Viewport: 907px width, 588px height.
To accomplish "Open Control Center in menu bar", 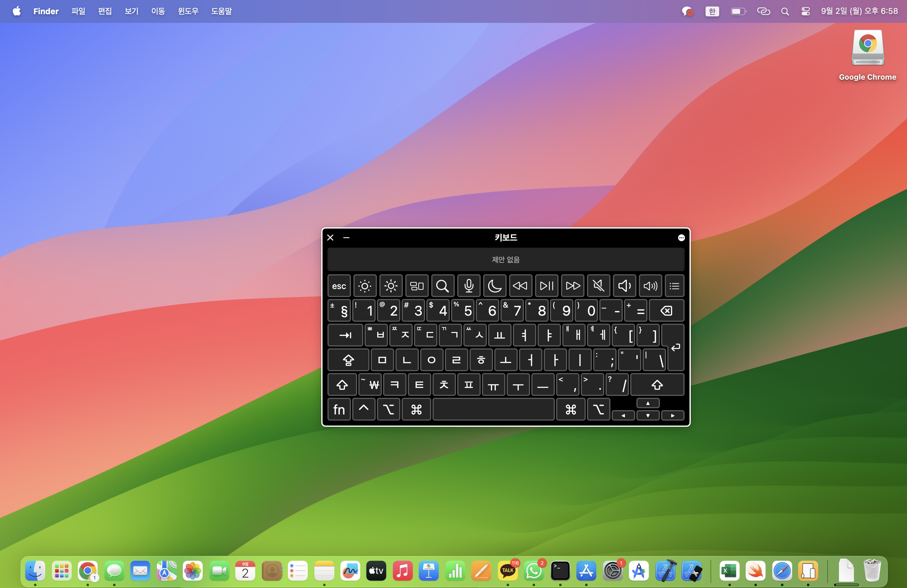I will (x=805, y=11).
